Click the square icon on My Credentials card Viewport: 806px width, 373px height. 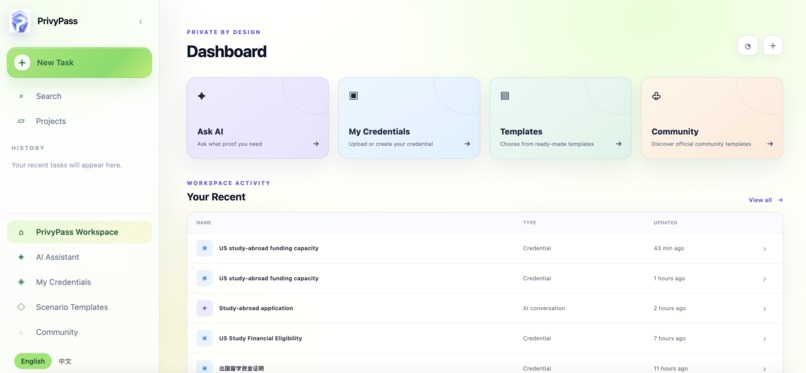click(x=353, y=96)
